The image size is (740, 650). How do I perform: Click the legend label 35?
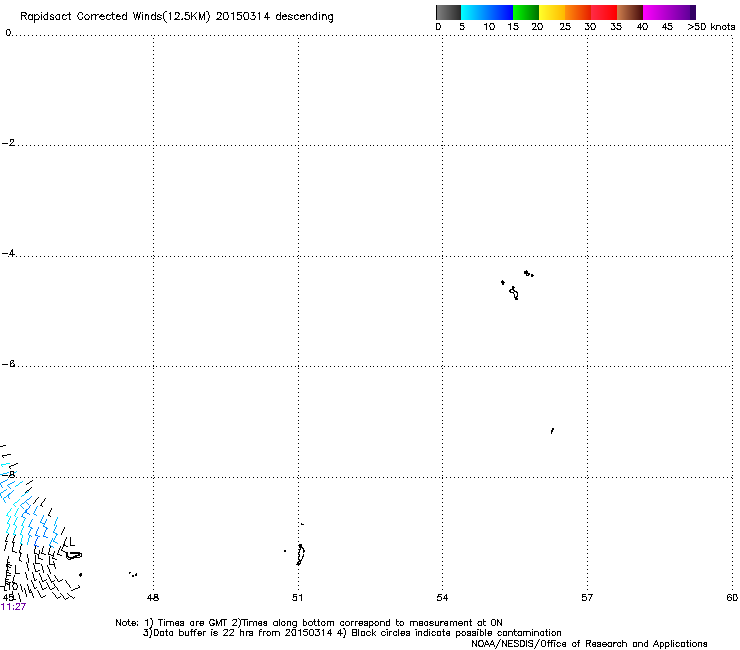coord(616,27)
